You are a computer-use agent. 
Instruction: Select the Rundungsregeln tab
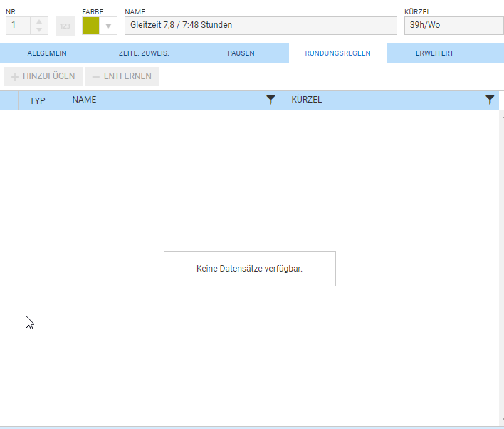point(337,53)
